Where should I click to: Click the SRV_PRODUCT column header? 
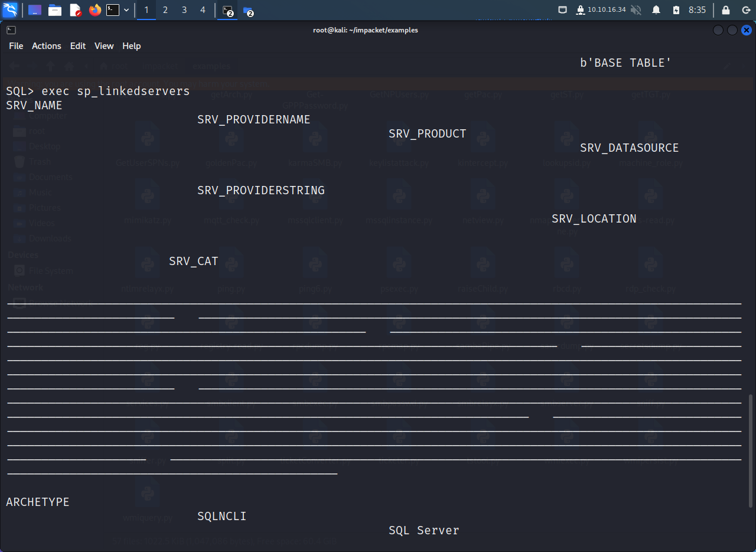click(428, 134)
